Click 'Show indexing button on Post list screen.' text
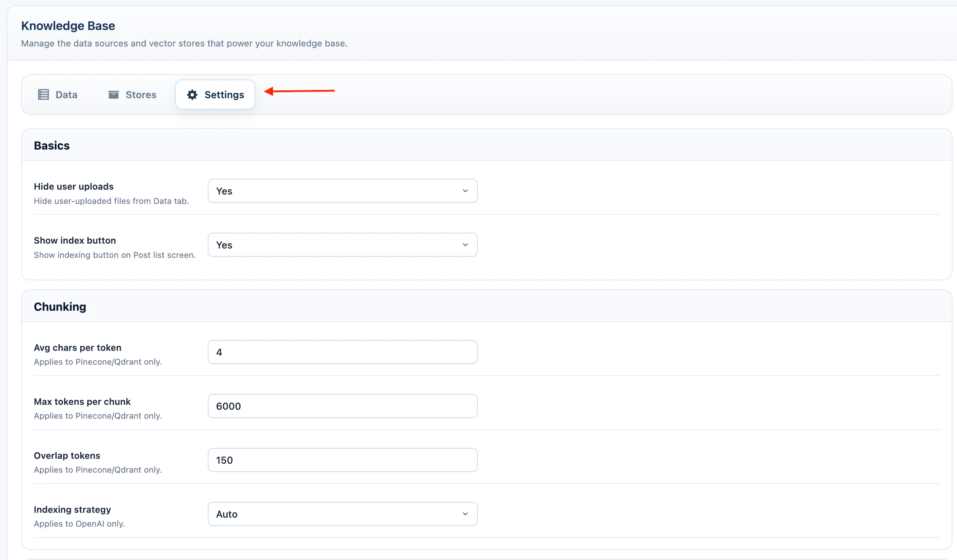Screen dimensions: 957x560 point(115,255)
